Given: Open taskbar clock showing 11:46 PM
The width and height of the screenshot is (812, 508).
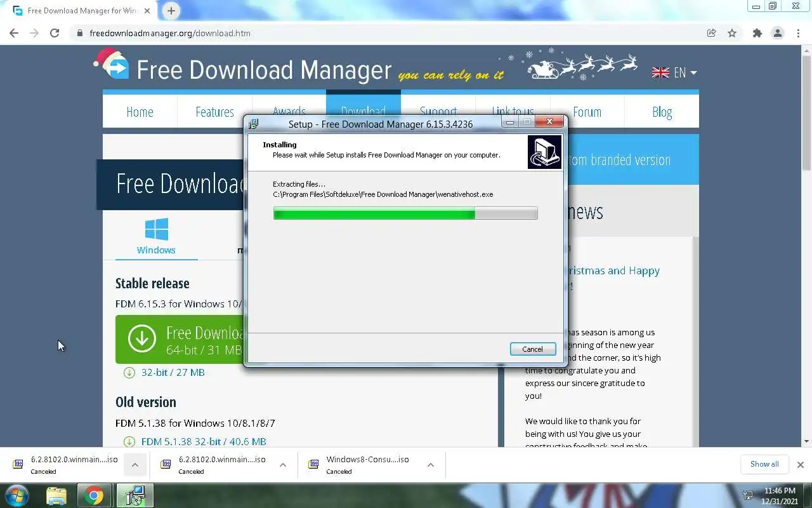Looking at the screenshot, I should 780,495.
